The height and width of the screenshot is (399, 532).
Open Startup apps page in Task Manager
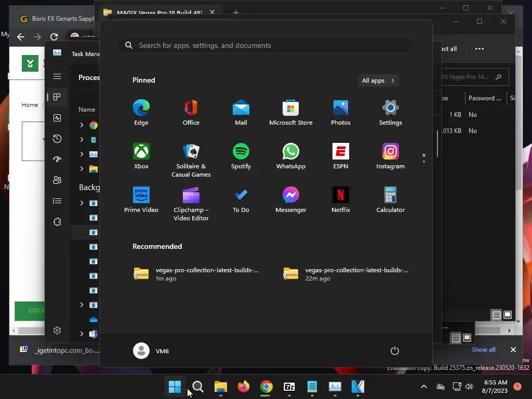(x=57, y=159)
